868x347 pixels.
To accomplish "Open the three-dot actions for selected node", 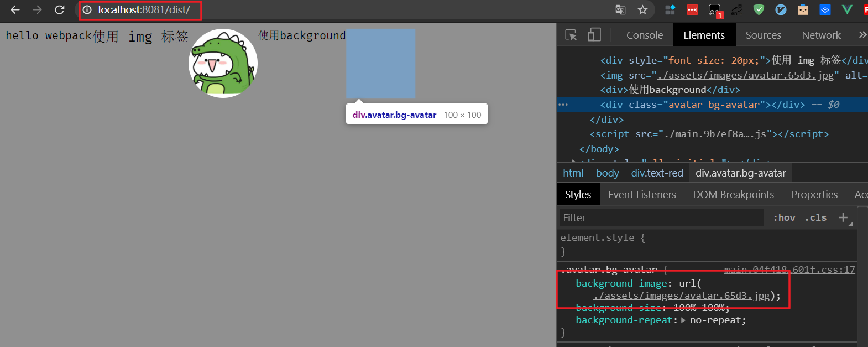I will (x=563, y=105).
